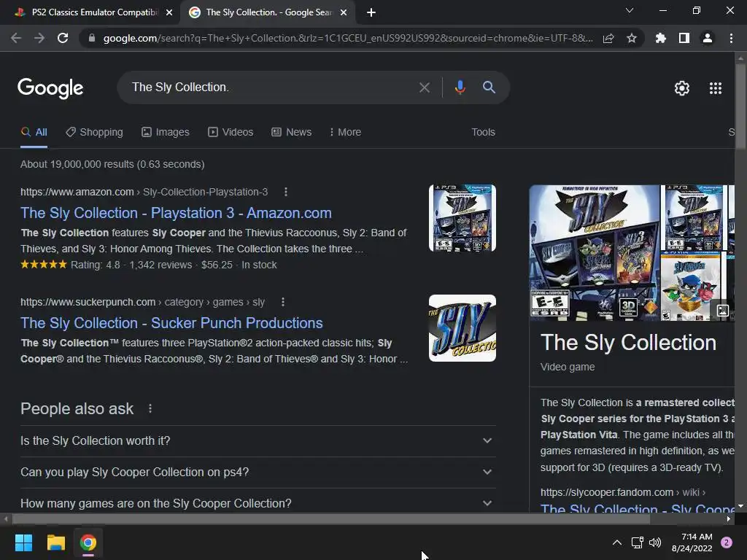Close the PS2 Classics Emulator tab

169,13
